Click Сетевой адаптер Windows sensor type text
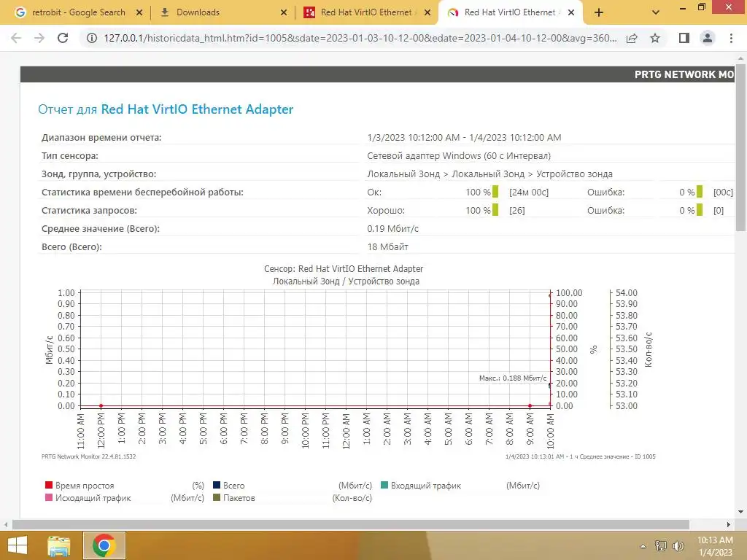This screenshot has width=747, height=560. 459,156
